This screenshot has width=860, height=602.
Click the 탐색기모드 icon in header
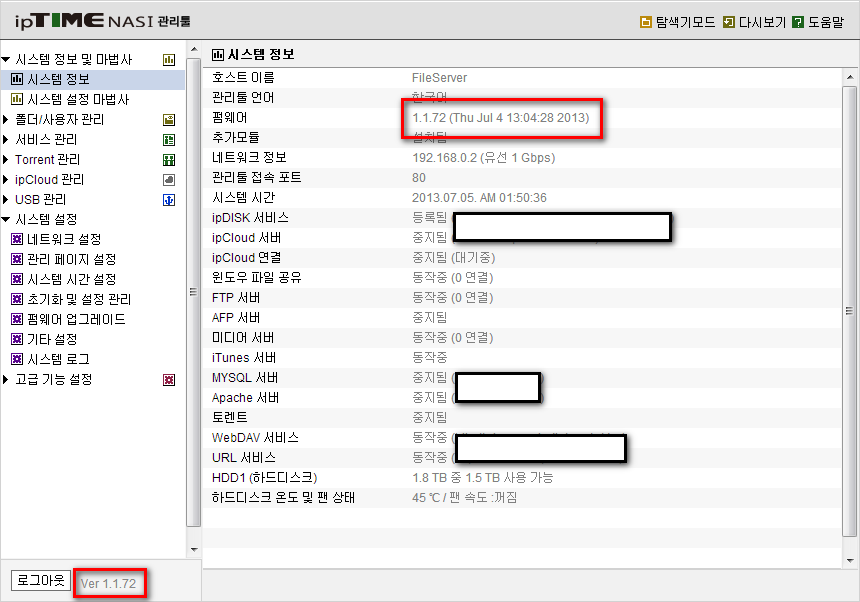pos(646,22)
